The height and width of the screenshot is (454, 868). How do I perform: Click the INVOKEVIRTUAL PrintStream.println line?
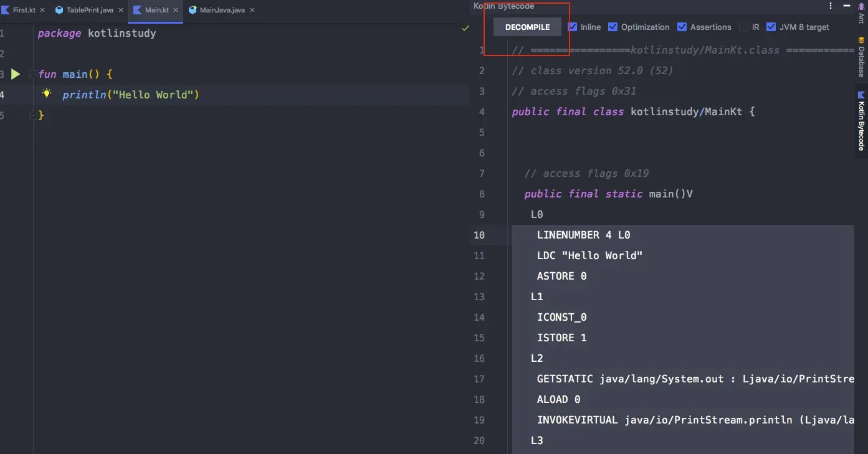[x=695, y=420]
